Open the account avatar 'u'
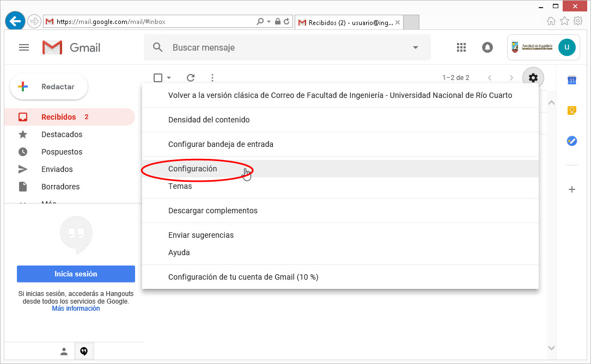 tap(566, 47)
